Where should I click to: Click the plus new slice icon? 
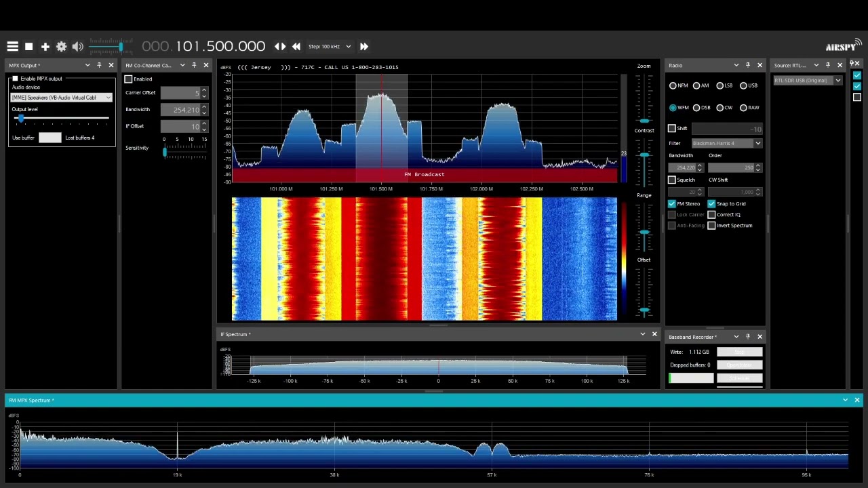click(x=45, y=46)
